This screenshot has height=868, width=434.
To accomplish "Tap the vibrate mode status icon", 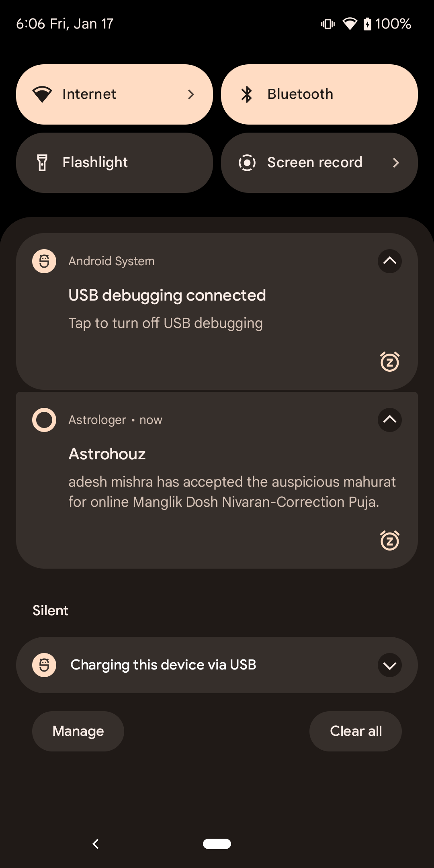I will click(x=328, y=24).
